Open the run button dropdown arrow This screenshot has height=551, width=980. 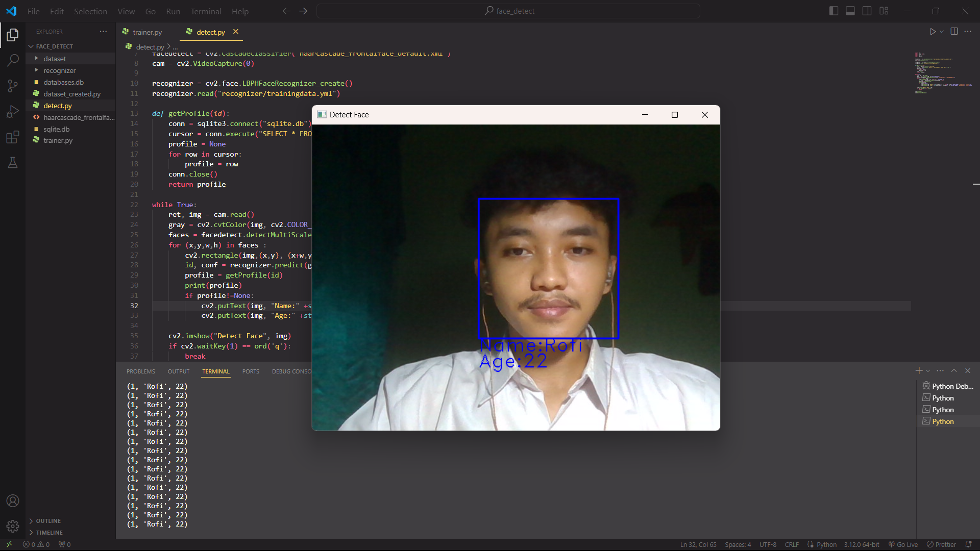942,32
